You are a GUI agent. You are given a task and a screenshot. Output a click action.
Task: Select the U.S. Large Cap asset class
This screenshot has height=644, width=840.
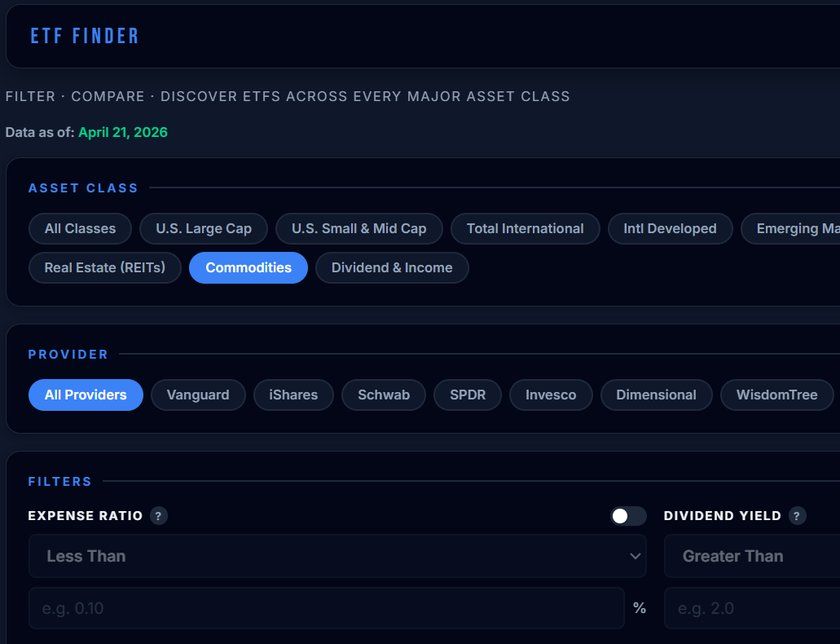203,228
